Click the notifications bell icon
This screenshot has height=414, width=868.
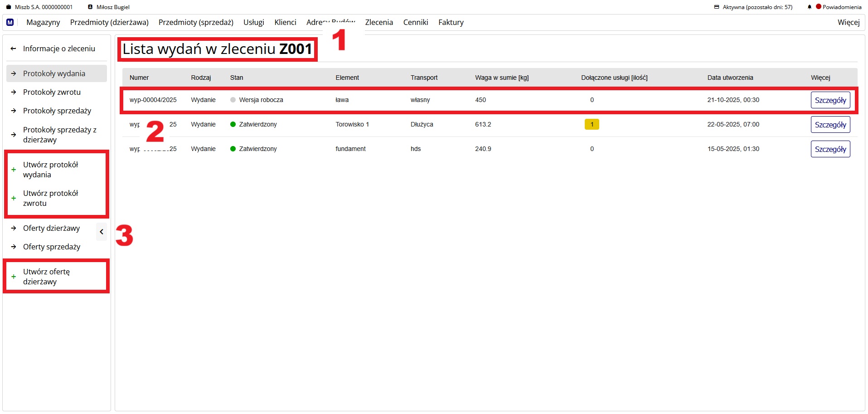(809, 7)
